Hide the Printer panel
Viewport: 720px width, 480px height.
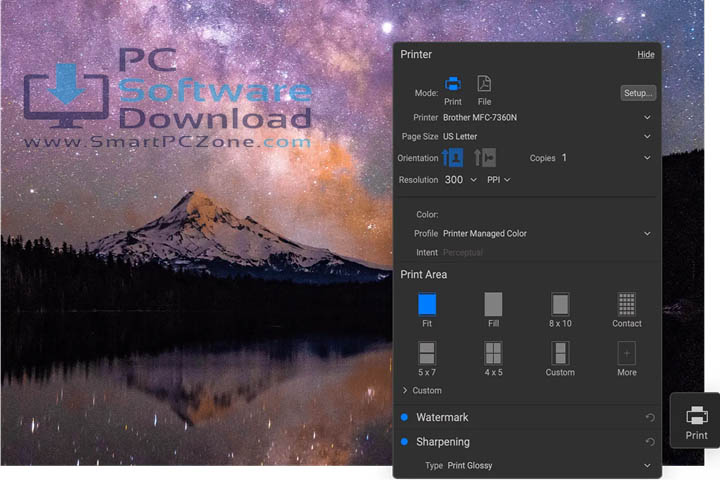pyautogui.click(x=646, y=54)
